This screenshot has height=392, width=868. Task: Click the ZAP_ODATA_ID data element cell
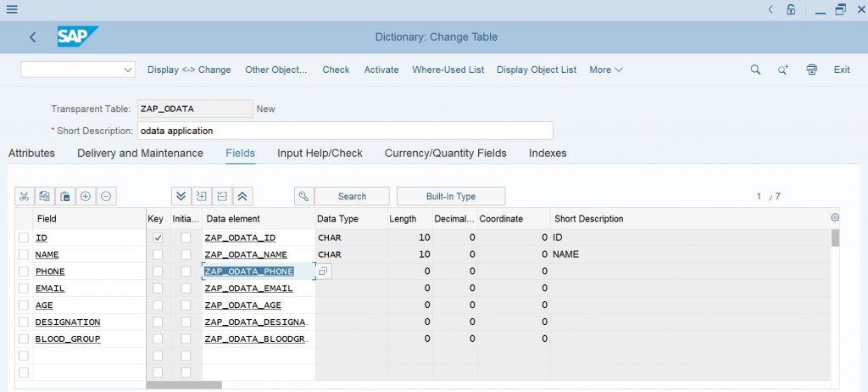259,238
